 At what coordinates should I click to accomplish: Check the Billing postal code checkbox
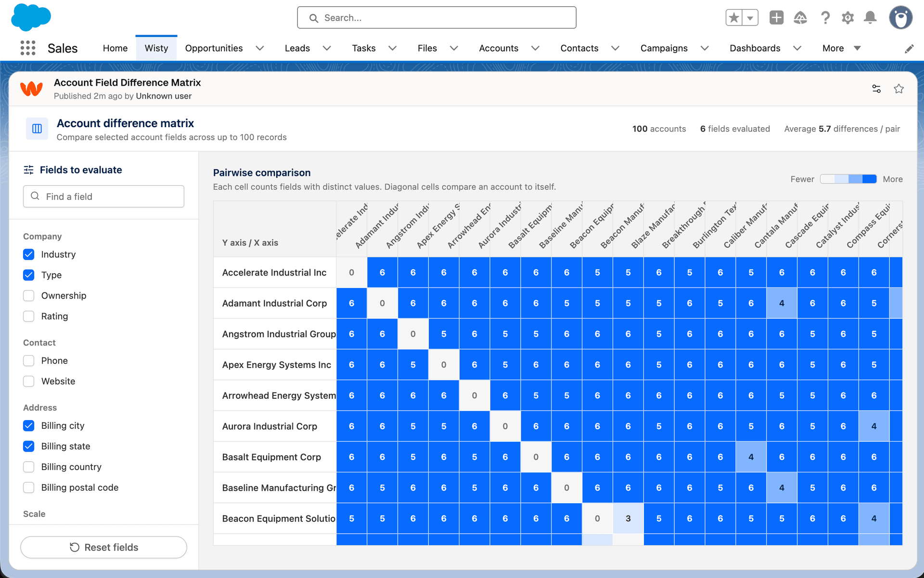(29, 488)
